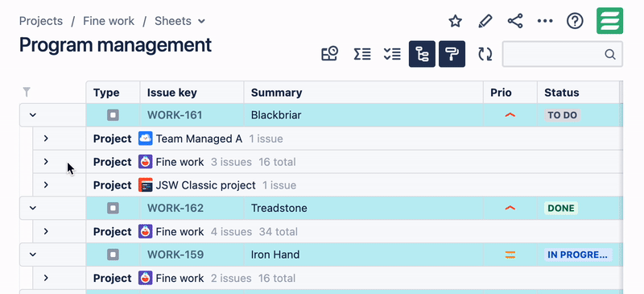Collapse the WORK-159 Iron Hand row
Viewport: 644px width, 294px height.
[33, 255]
